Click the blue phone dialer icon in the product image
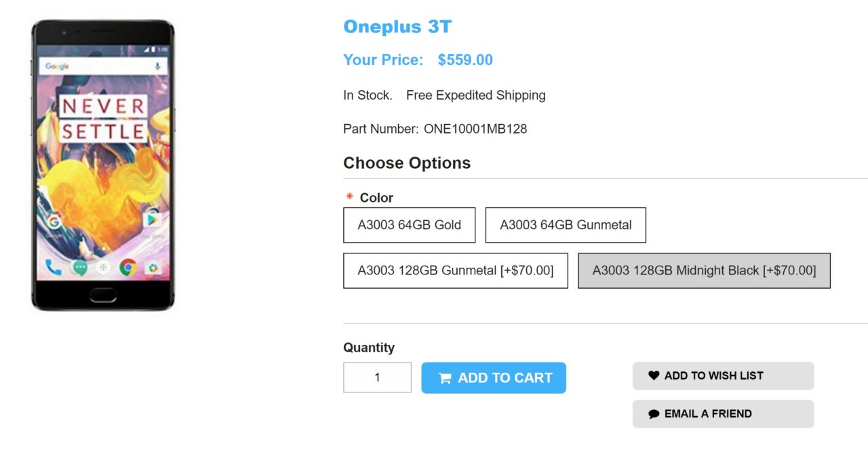Screen dimensions: 868x450 [54, 268]
